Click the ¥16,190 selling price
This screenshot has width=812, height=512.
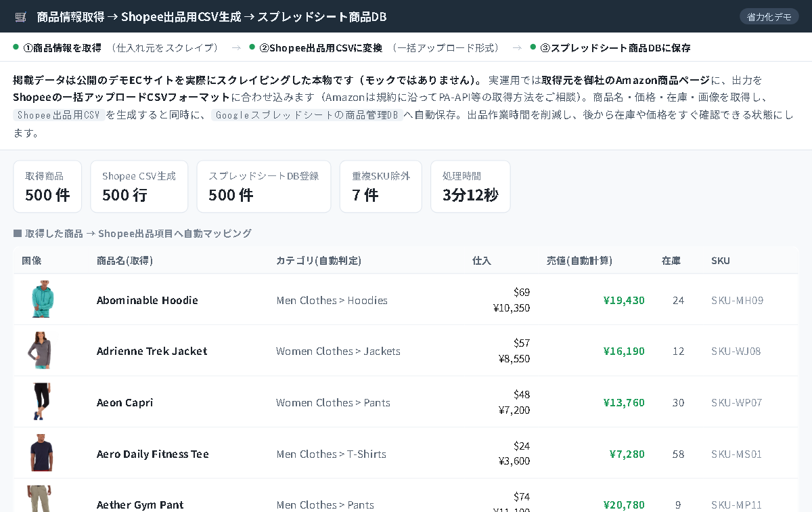[x=624, y=351]
